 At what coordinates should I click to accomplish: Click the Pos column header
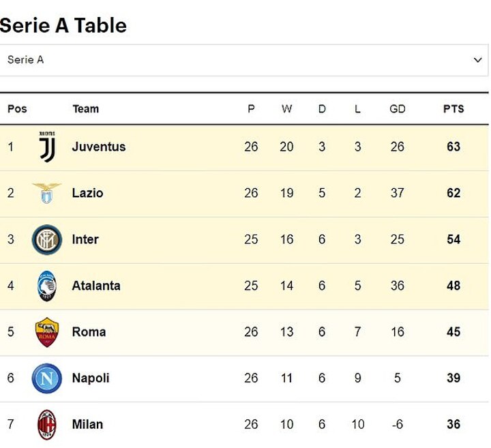tap(17, 109)
